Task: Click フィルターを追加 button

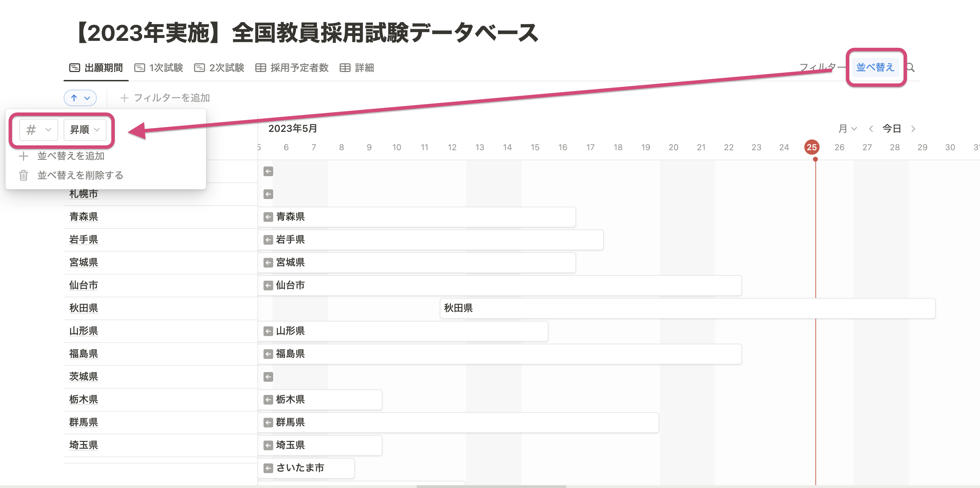Action: click(165, 98)
